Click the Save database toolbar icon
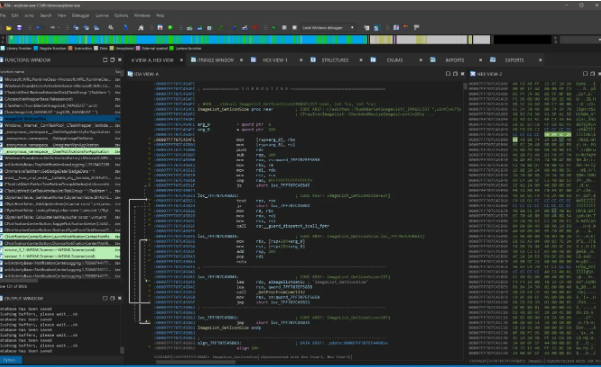601x367 pixels. [19, 28]
